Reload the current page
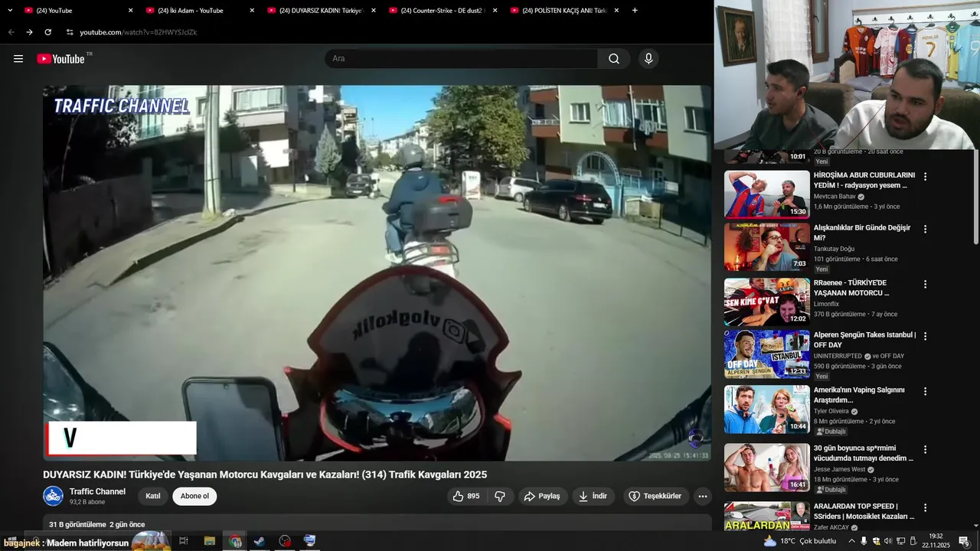The image size is (980, 551). pos(47,32)
